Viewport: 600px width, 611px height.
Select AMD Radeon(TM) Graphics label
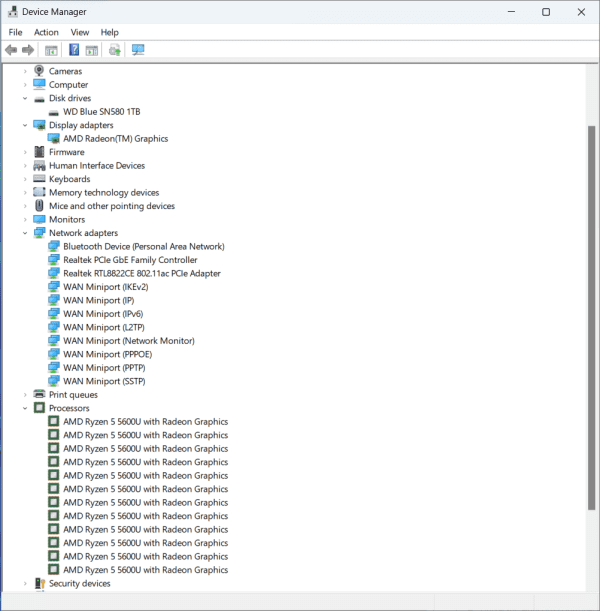(x=116, y=139)
